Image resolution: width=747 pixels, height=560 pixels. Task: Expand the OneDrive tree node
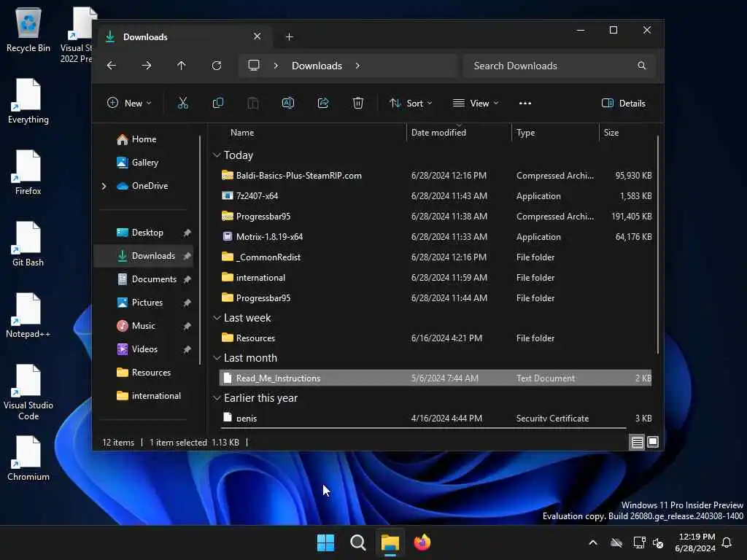(x=104, y=186)
